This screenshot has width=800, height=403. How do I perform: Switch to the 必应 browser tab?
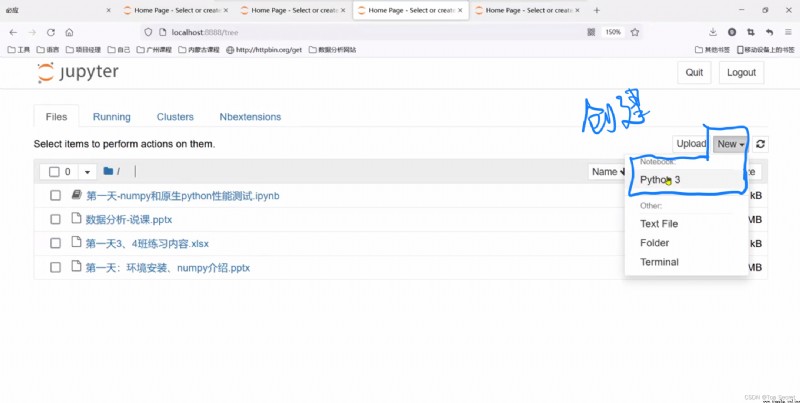(56, 10)
